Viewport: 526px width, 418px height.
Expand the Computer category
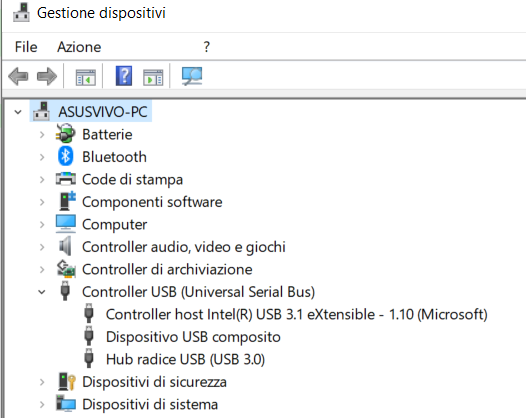tap(42, 224)
